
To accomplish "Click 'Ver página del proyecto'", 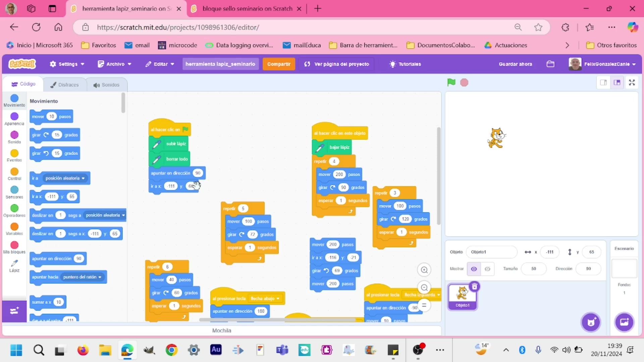I will click(337, 64).
